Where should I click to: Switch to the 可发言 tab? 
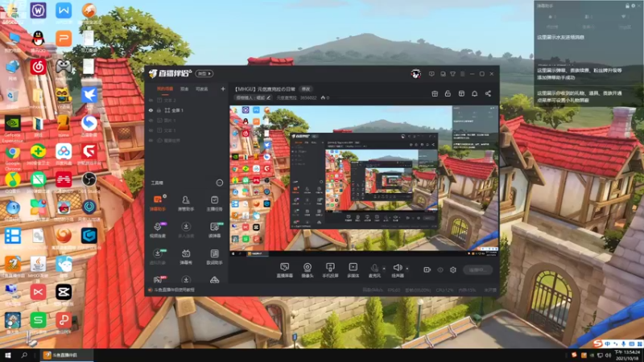tap(202, 89)
